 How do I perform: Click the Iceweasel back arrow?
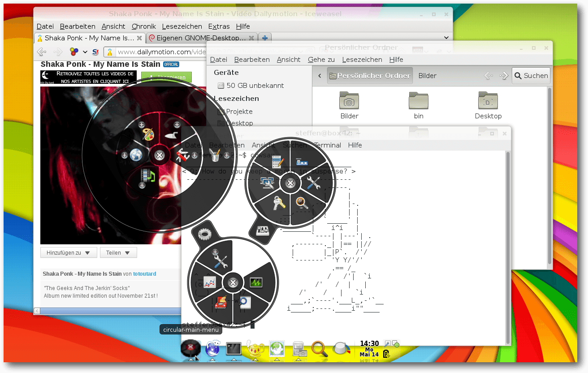point(42,52)
